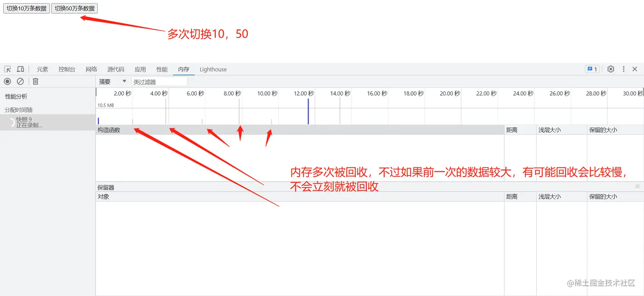Click the 10.5 MB label on the timeline
The width and height of the screenshot is (644, 296).
point(106,105)
